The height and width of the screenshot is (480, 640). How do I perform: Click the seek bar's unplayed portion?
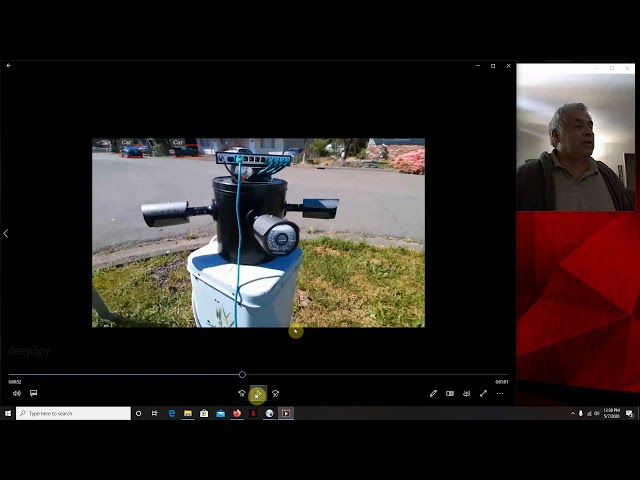tap(377, 374)
